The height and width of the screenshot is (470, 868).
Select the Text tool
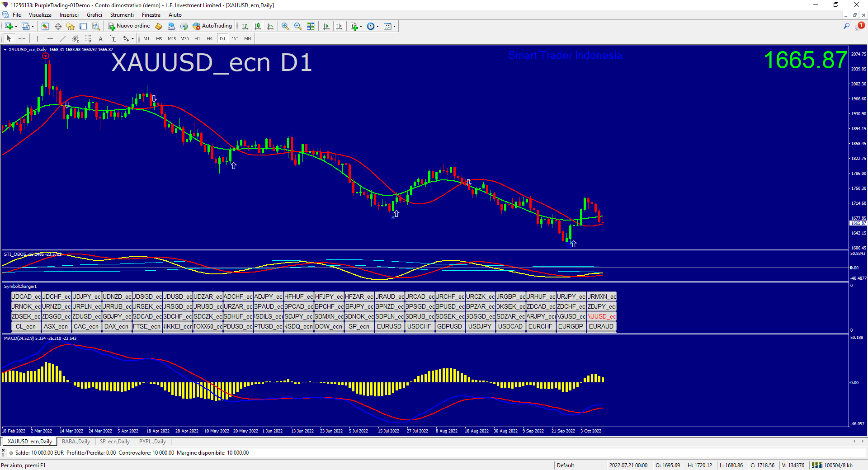100,38
